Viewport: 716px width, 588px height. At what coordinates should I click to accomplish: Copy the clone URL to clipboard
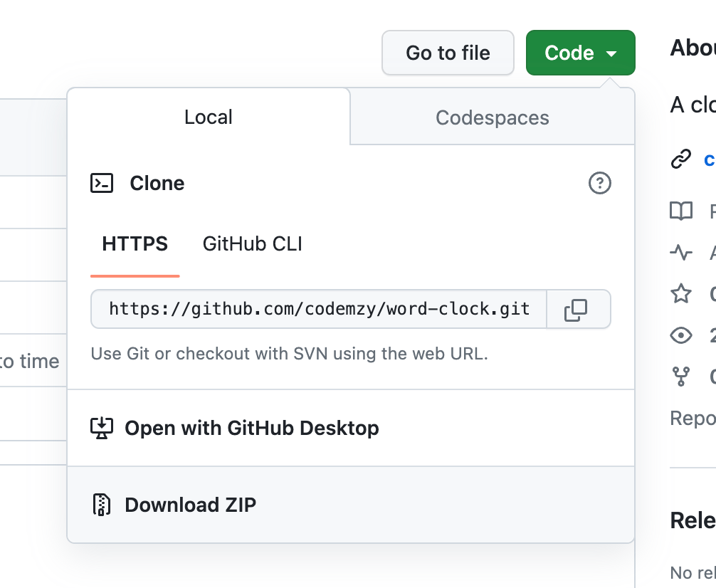tap(576, 310)
